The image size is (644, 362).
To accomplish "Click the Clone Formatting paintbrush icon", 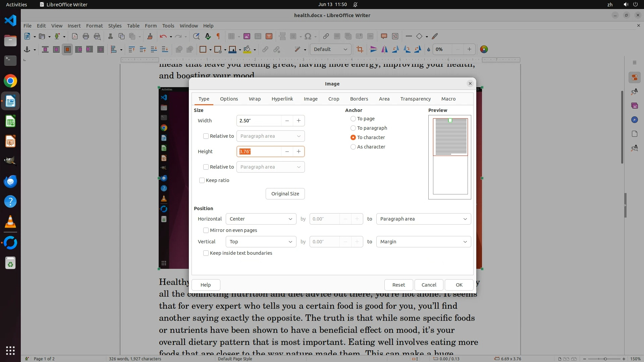I will click(x=150, y=36).
